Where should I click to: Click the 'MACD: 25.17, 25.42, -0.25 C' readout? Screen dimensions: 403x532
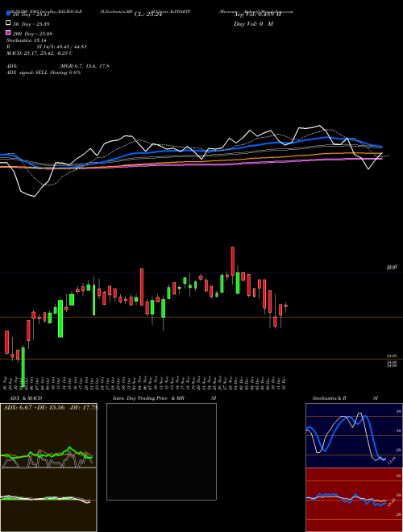click(39, 53)
